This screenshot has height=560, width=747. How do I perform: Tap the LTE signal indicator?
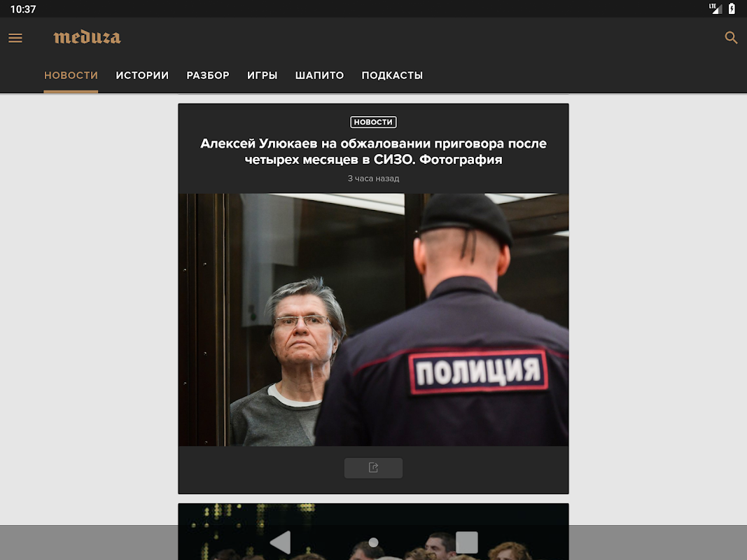coord(715,8)
